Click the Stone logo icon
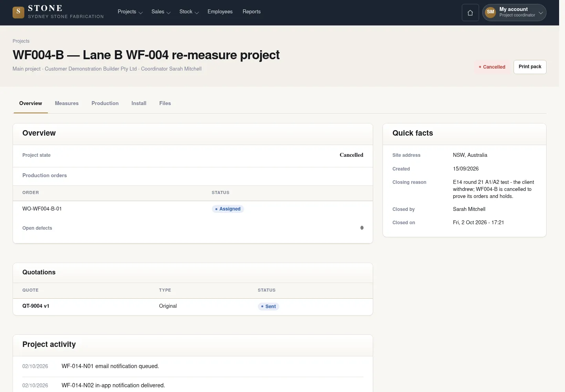The image size is (565, 392). click(x=18, y=13)
